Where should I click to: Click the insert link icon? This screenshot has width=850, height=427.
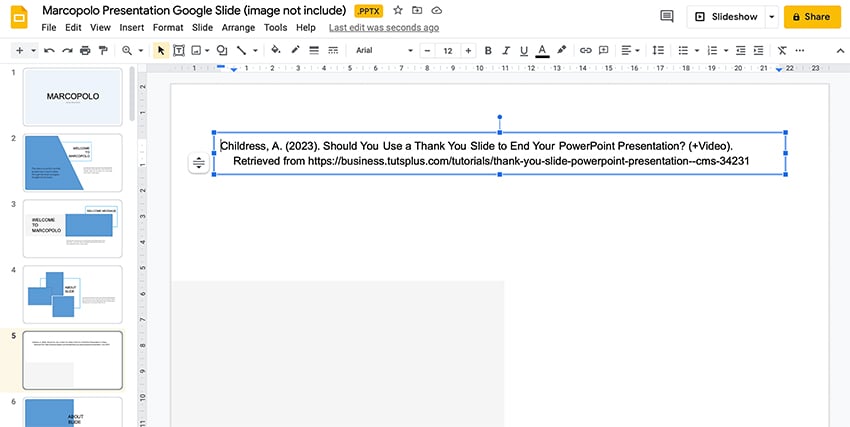[586, 50]
